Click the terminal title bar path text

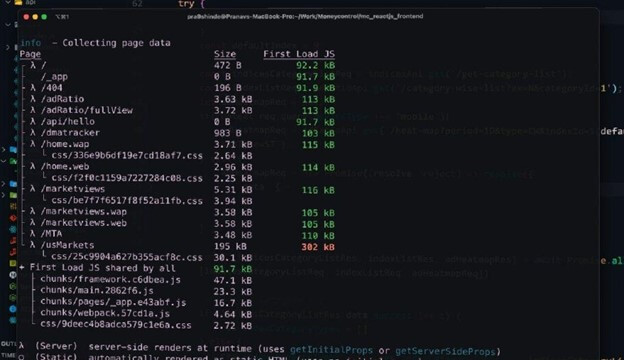coord(305,16)
